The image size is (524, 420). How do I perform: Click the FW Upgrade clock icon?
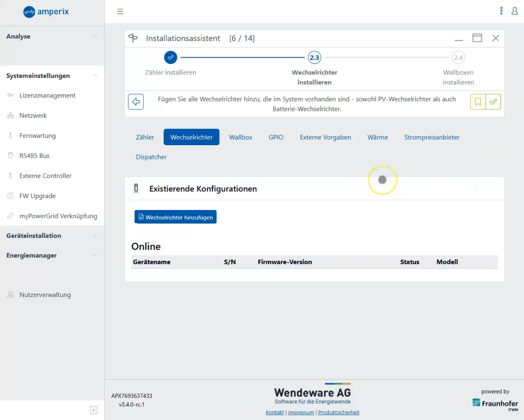tap(10, 196)
